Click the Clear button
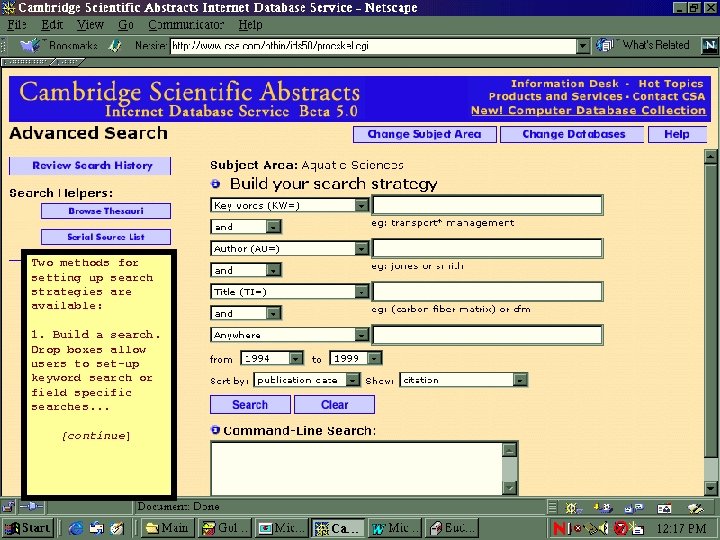 point(334,405)
